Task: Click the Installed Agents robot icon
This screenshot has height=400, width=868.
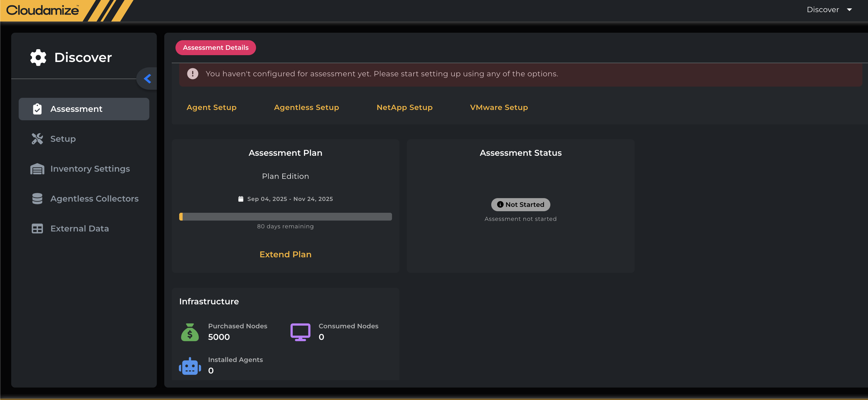Action: click(x=190, y=366)
